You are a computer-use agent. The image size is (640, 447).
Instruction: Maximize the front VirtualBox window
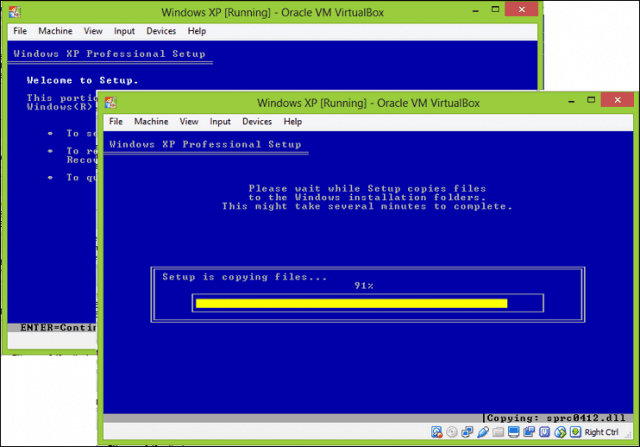pos(591,100)
